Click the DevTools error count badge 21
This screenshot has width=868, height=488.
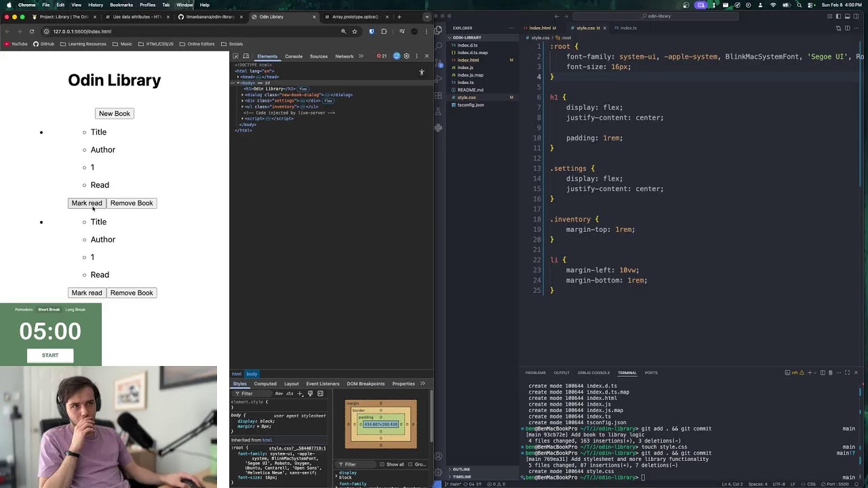point(382,56)
